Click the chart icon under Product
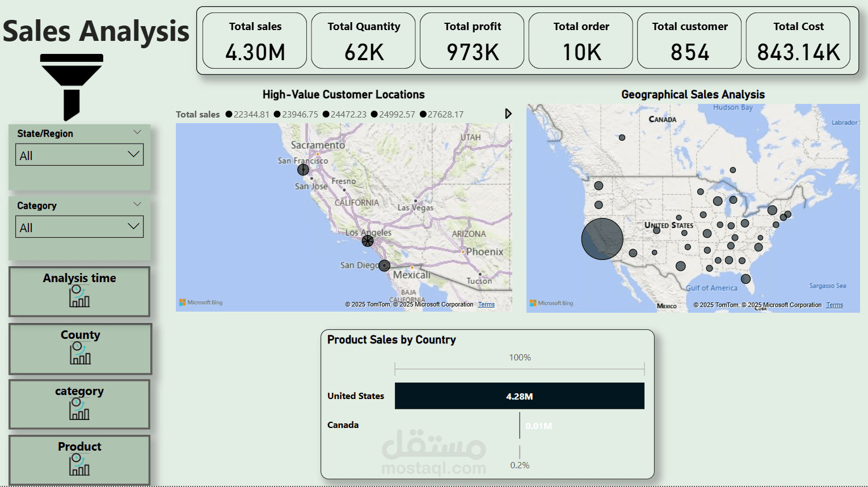 click(79, 464)
